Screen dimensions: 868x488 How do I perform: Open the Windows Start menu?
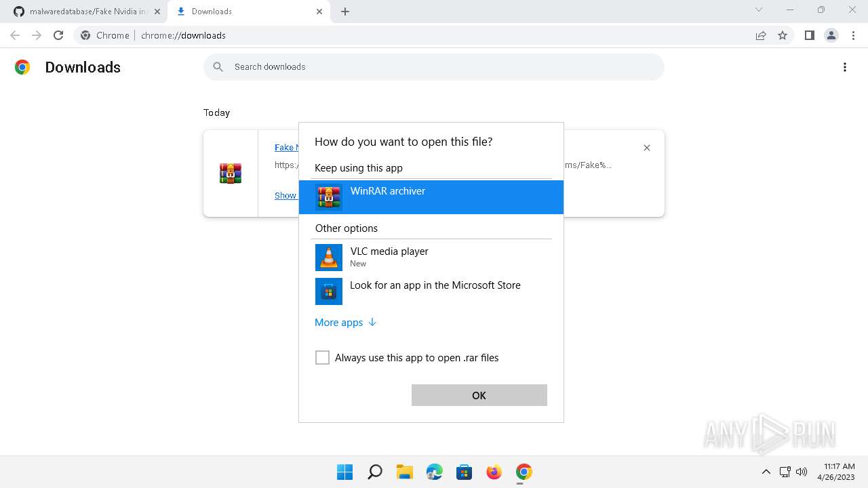pyautogui.click(x=344, y=472)
